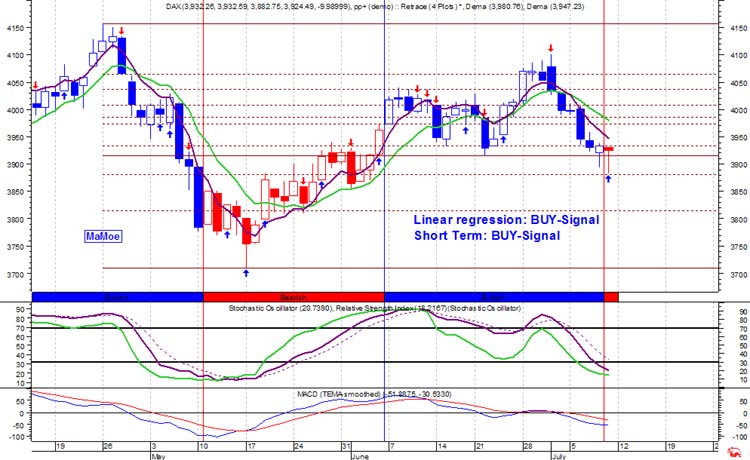The width and height of the screenshot is (750, 460).
Task: Click the date label '12' on the time axis
Action: [x=623, y=446]
